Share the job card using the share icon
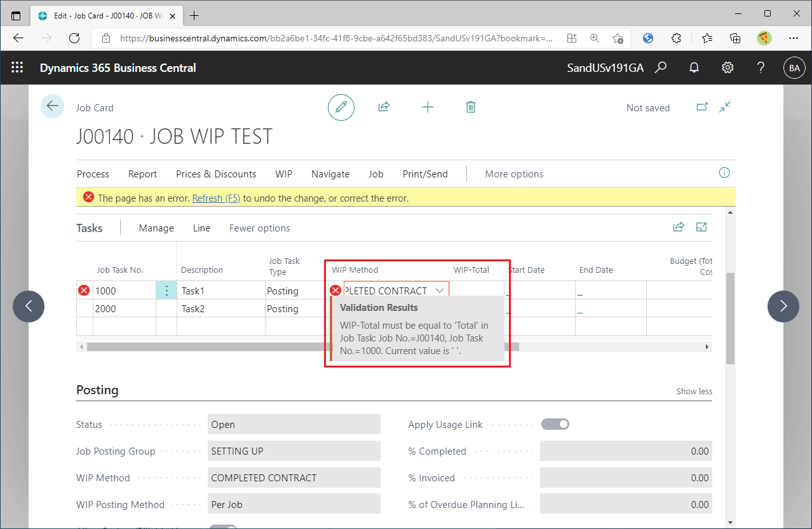This screenshot has width=812, height=529. (384, 107)
